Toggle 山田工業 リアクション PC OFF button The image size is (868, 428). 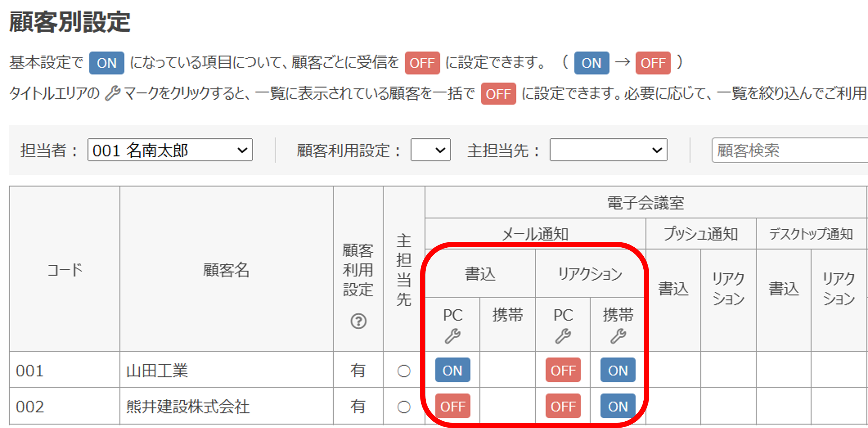563,370
